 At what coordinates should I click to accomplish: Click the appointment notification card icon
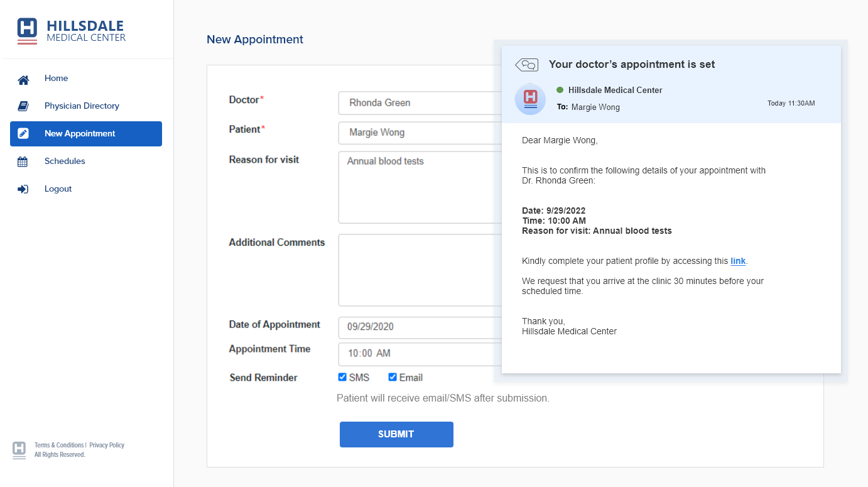click(x=527, y=64)
